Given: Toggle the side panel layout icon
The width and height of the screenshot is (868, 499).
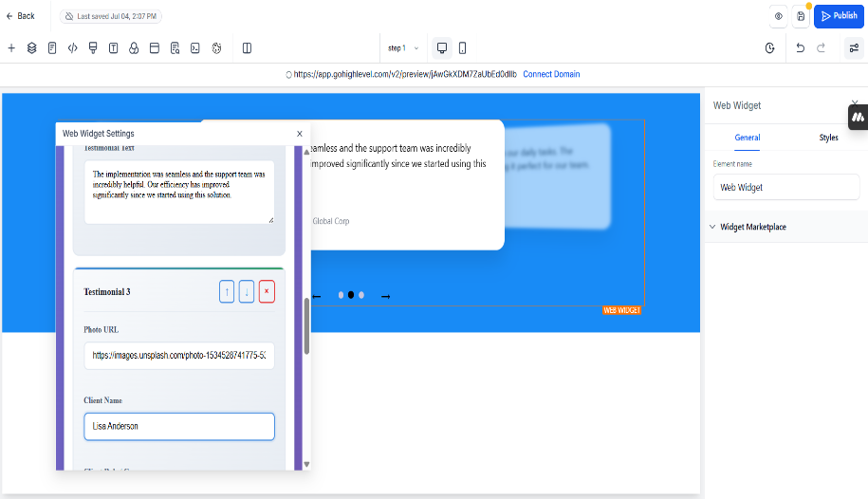Looking at the screenshot, I should [x=247, y=48].
